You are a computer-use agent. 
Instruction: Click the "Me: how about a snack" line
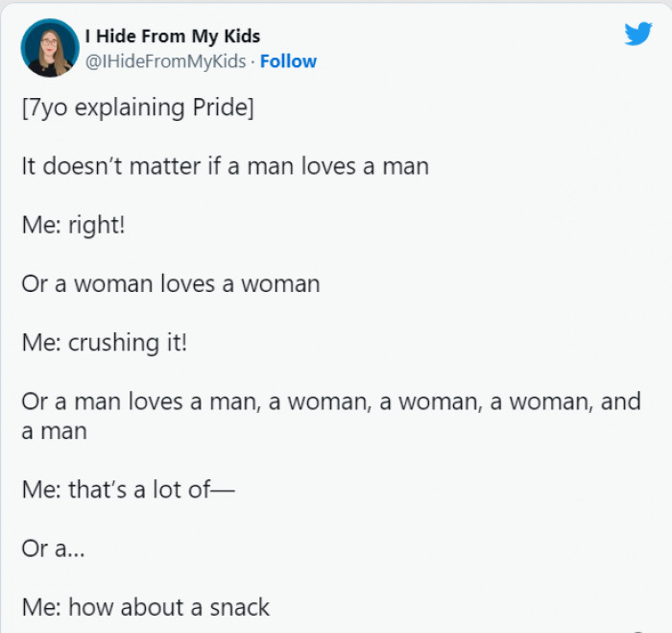click(x=145, y=607)
